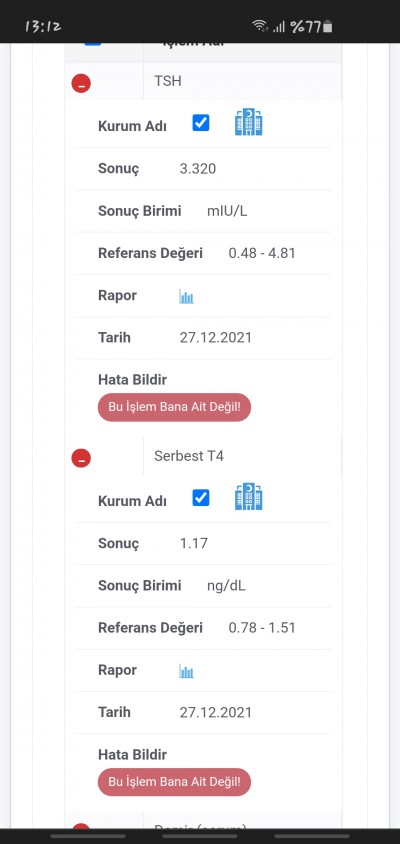The image size is (400, 844).
Task: Tap the signal strength icon
Action: pyautogui.click(x=278, y=27)
